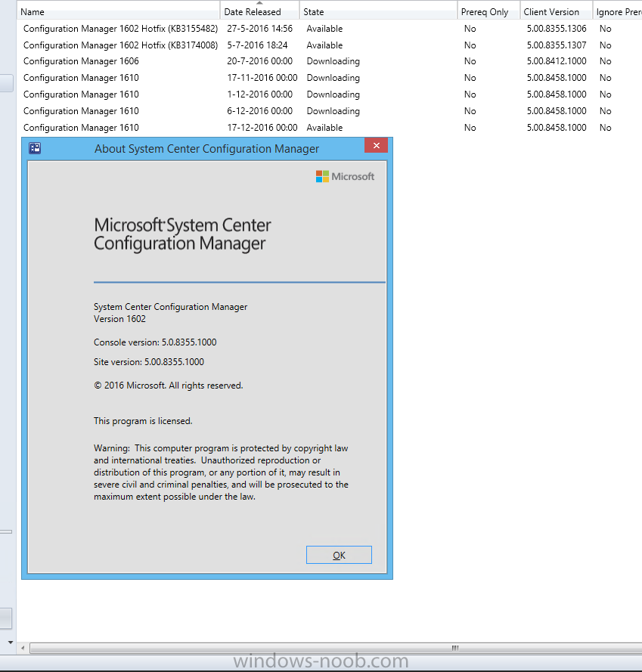The width and height of the screenshot is (642, 672).
Task: Sort by the Prereq Only column header
Action: pyautogui.click(x=488, y=12)
